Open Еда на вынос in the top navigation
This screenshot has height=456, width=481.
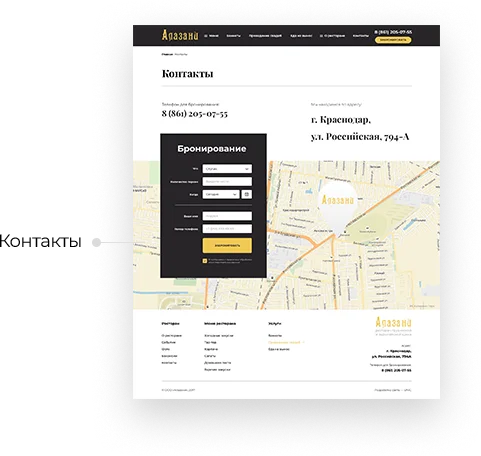pos(301,36)
